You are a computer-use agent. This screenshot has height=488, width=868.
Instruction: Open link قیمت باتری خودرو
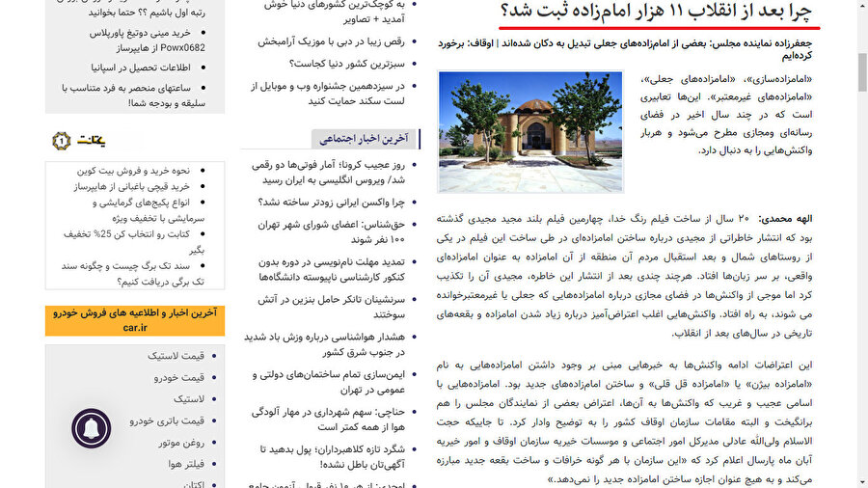167,421
